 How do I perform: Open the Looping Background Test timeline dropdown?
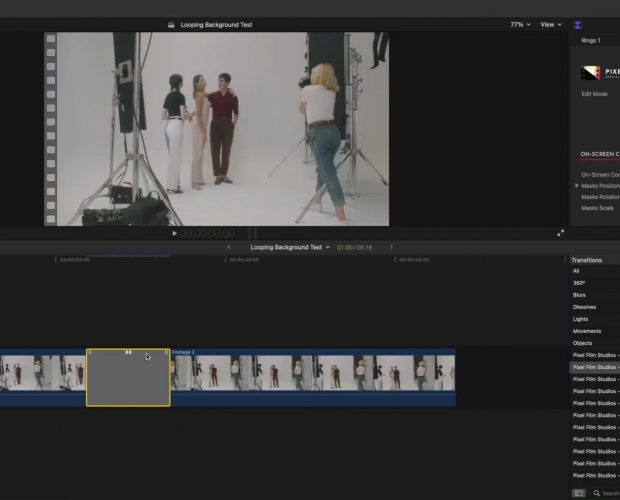coord(290,247)
